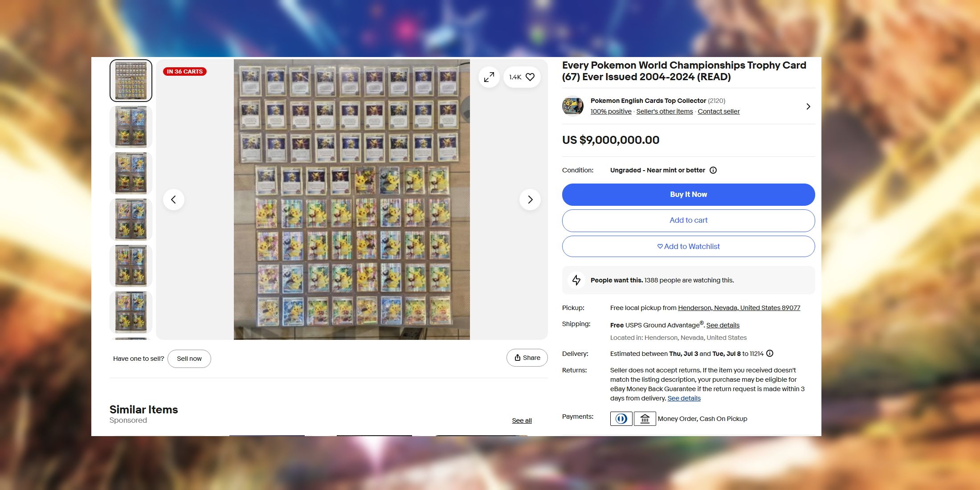980x490 pixels.
Task: Click "Located in: Henderson, Nevada" text
Action: (x=678, y=338)
